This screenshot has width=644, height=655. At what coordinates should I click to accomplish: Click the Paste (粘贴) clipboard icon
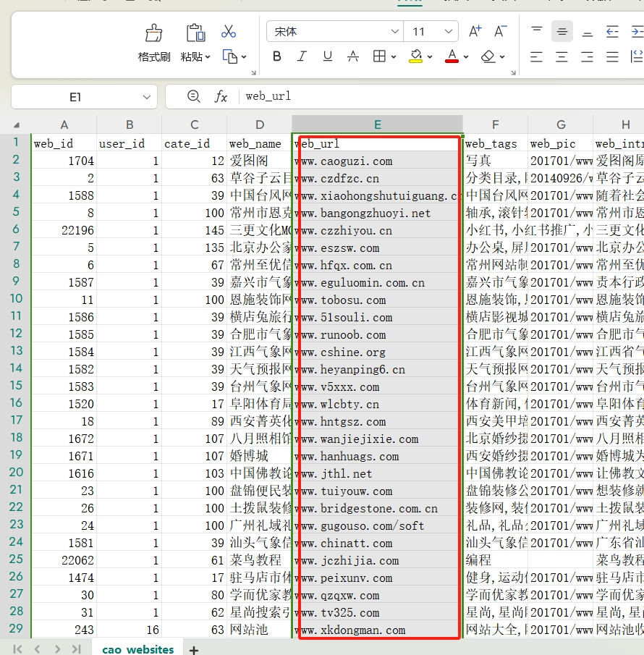(195, 33)
